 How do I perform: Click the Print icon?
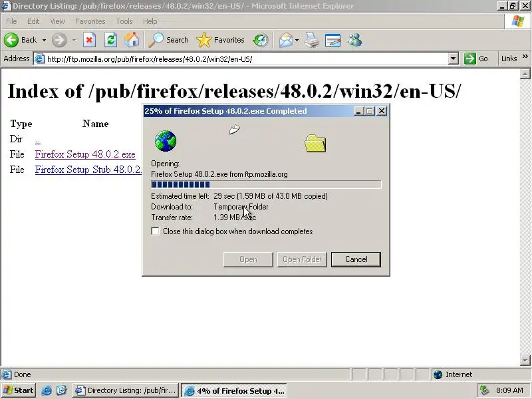pos(311,40)
